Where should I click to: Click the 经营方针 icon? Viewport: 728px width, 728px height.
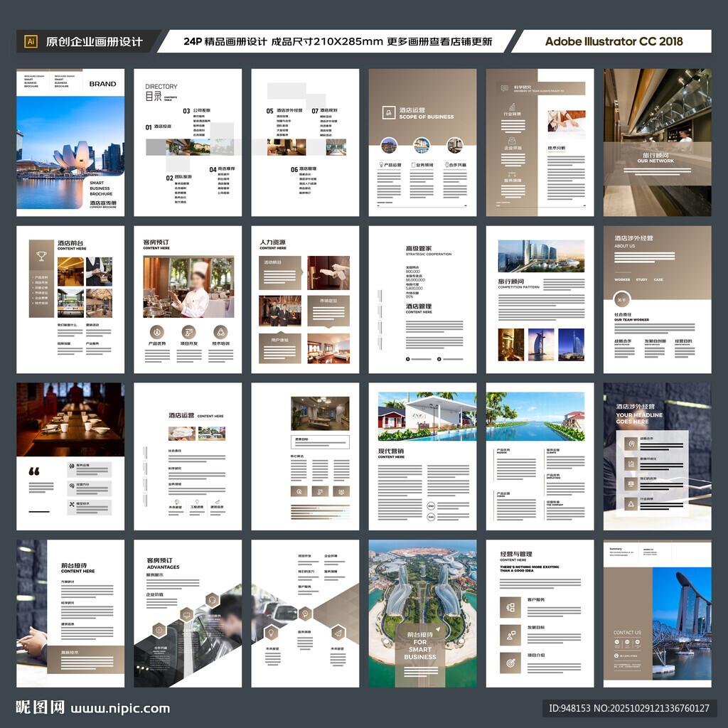point(72,486)
